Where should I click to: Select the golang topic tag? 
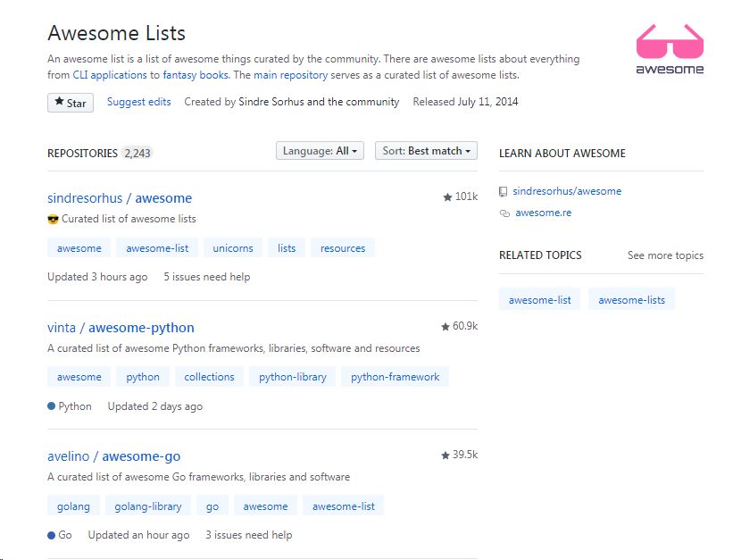click(x=73, y=506)
